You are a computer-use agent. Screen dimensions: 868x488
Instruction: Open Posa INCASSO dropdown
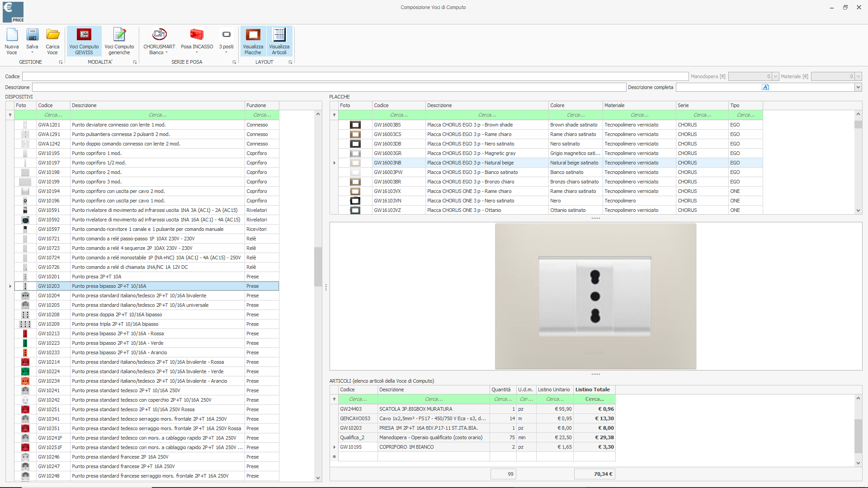197,41
